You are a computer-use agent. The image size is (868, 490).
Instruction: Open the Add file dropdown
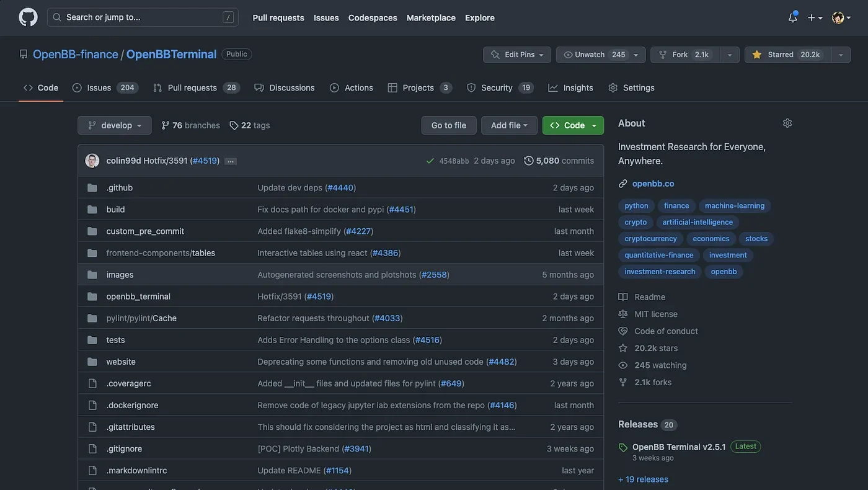click(509, 125)
